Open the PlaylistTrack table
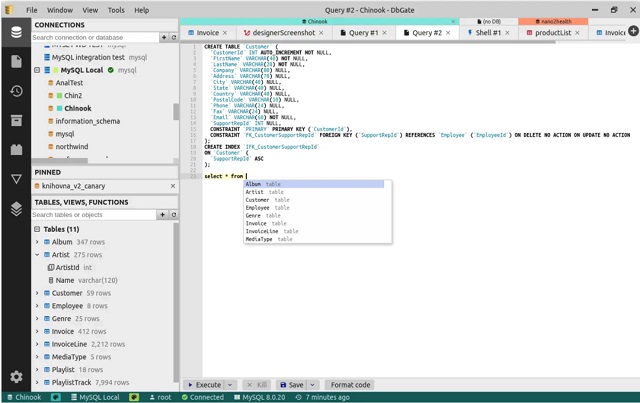Screen dimensions: 640x403 (71, 382)
